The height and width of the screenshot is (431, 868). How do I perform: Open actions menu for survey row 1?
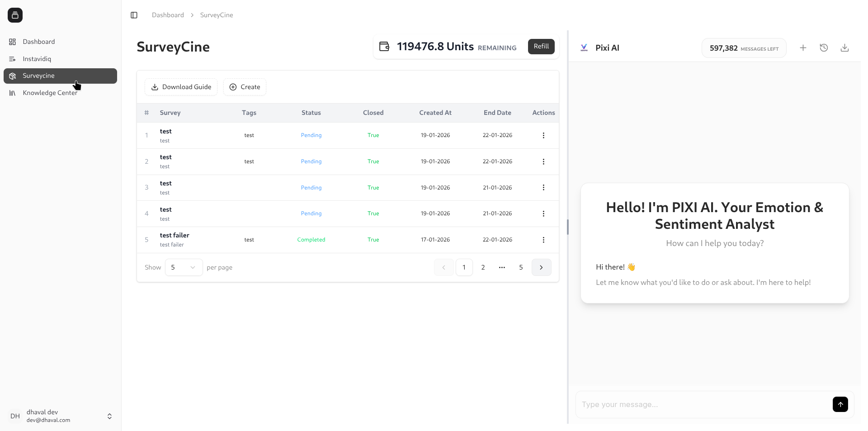click(543, 135)
